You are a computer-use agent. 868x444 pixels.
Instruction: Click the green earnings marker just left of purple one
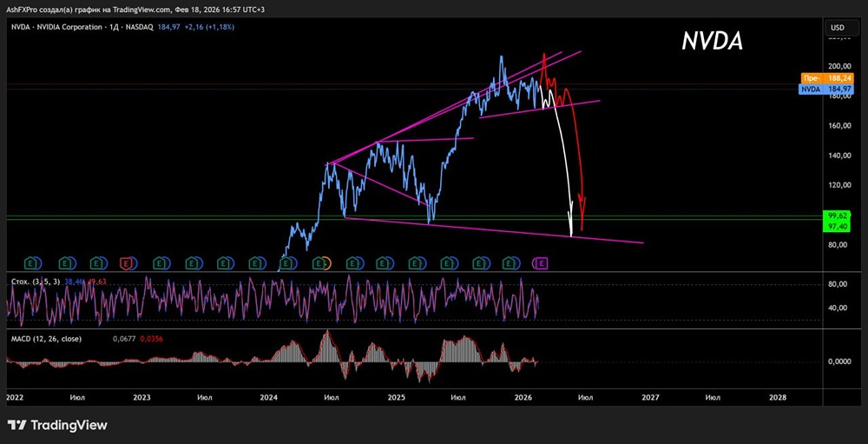509,262
